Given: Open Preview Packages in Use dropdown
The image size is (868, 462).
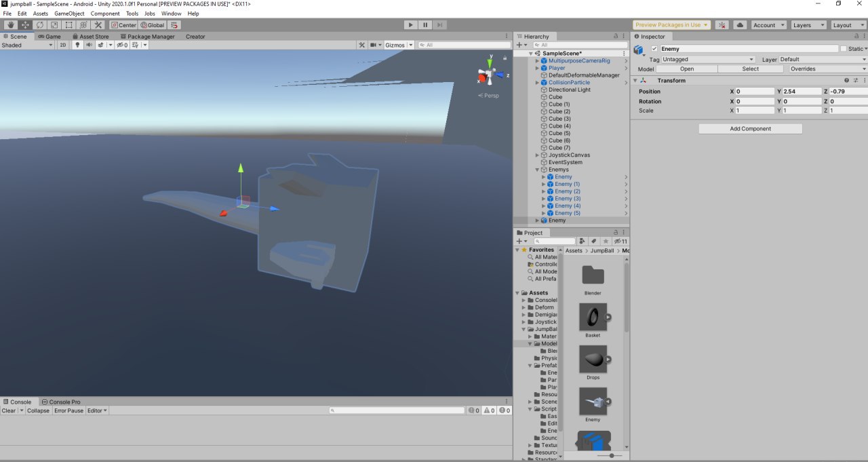Looking at the screenshot, I should click(x=672, y=25).
